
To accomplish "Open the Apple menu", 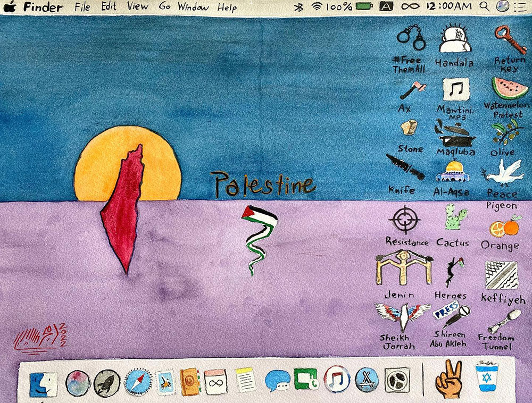I will pyautogui.click(x=10, y=6).
